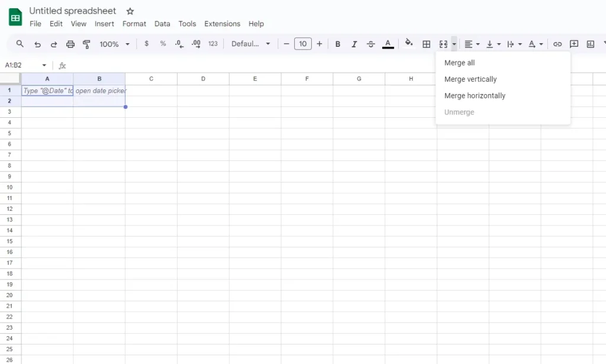Rename the Untitled spreadsheet title
Image resolution: width=606 pixels, height=364 pixels.
point(73,11)
